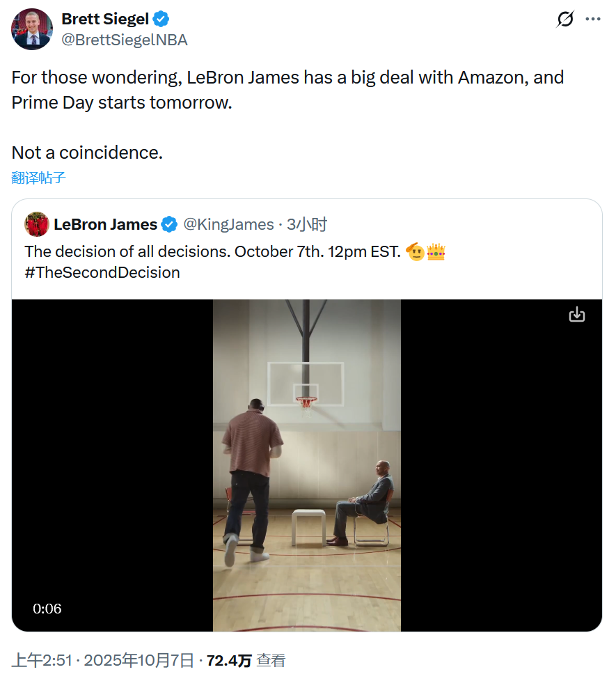616x681 pixels.
Task: Open the @BrettSiegelNBA handle
Action: (x=125, y=40)
